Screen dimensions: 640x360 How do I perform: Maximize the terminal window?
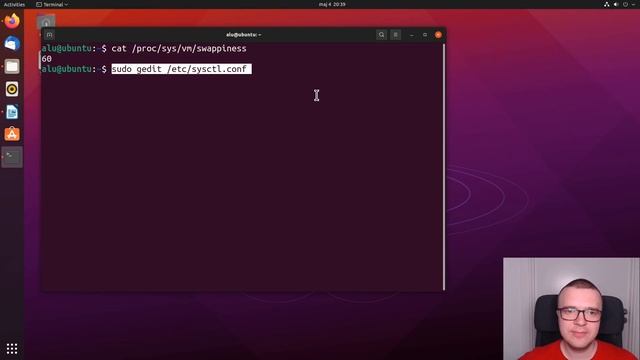pyautogui.click(x=425, y=35)
